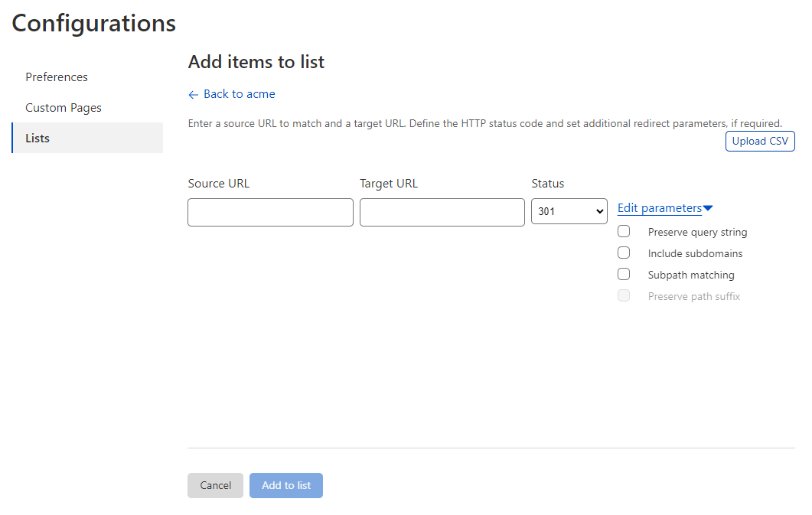This screenshot has height=515, width=812.
Task: Focus the Target URL input box
Action: pos(442,212)
